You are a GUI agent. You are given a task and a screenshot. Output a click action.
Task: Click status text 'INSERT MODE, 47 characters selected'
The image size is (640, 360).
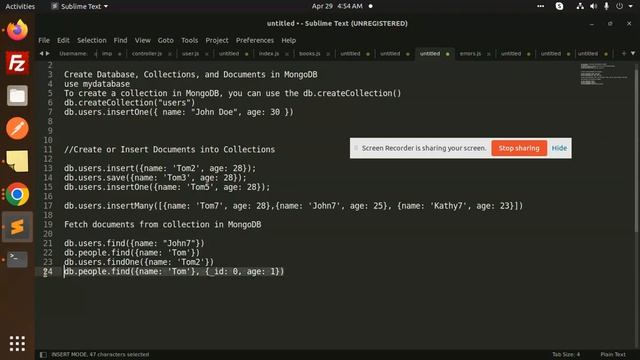coord(100,354)
